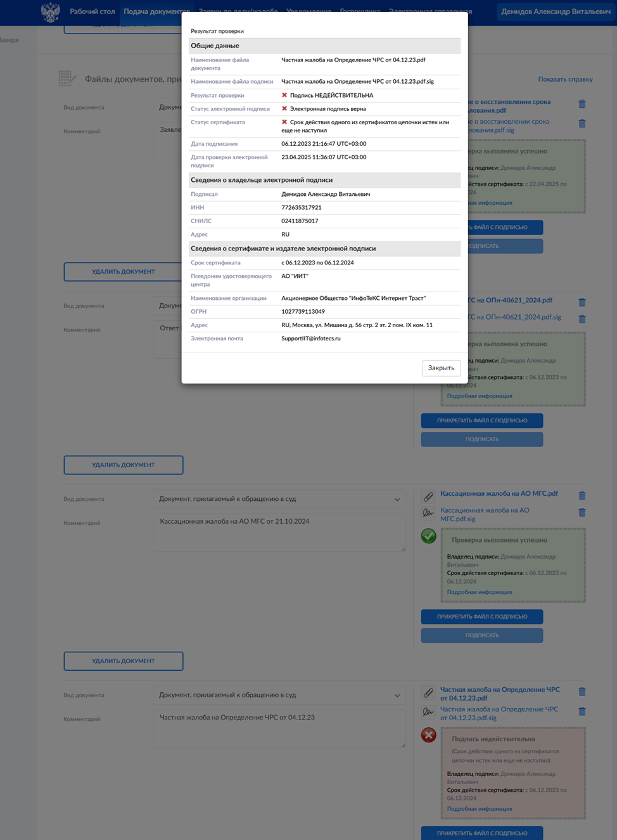Screen dimensions: 617x840
Task: Click the green checkmark verification success icon
Action: pos(429,536)
